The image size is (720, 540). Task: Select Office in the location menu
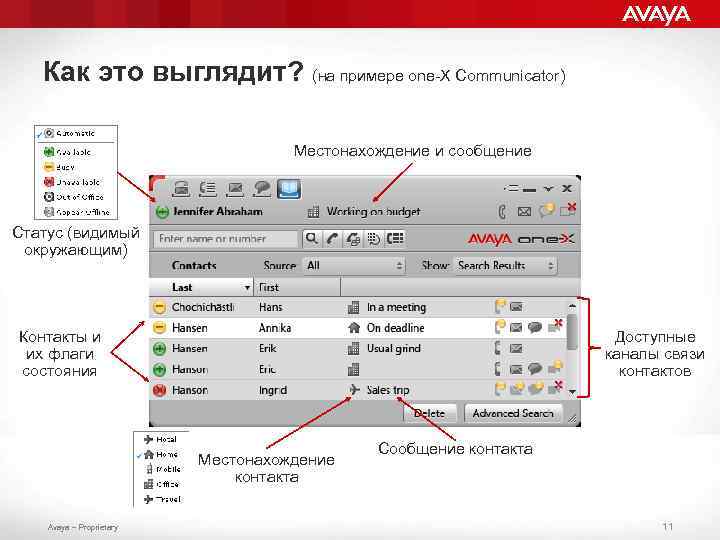pos(161,484)
